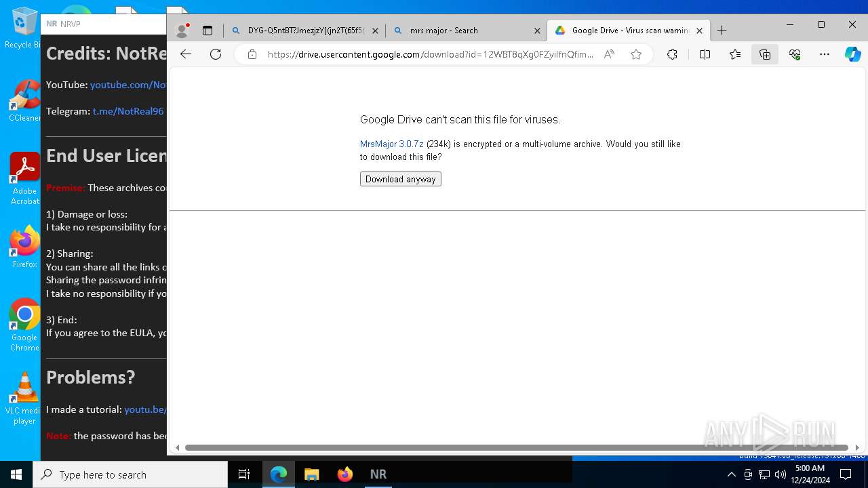Open the t.me/NotReal96 Telegram link
868x488 pixels.
128,111
